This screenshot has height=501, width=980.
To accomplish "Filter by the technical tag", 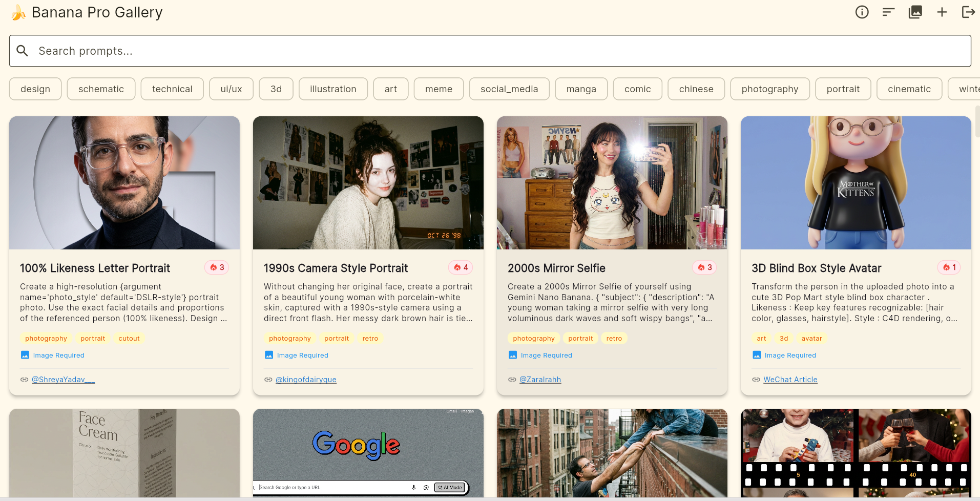I will [x=172, y=89].
